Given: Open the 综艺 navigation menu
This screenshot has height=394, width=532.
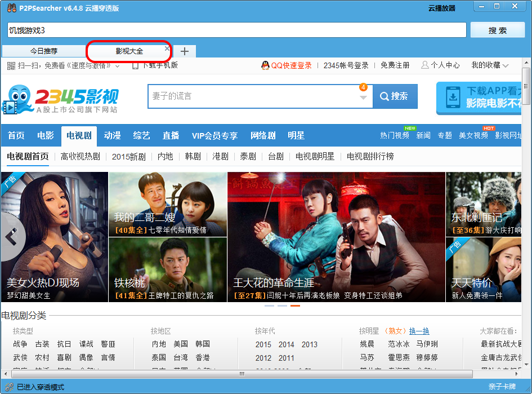Looking at the screenshot, I should click(x=141, y=135).
